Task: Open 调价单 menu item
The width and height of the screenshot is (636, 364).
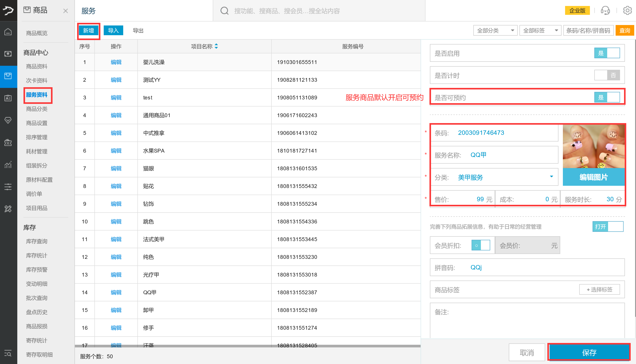Action: (x=34, y=194)
